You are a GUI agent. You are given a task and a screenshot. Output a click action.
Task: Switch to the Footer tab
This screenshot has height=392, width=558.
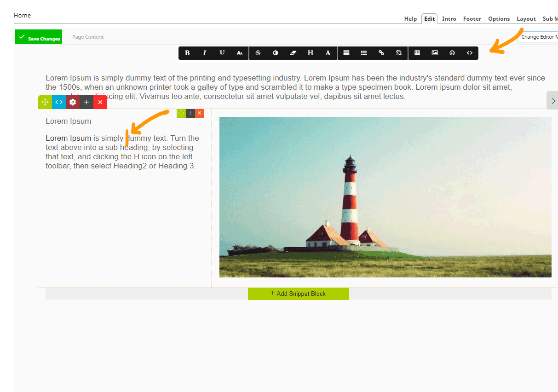point(472,19)
